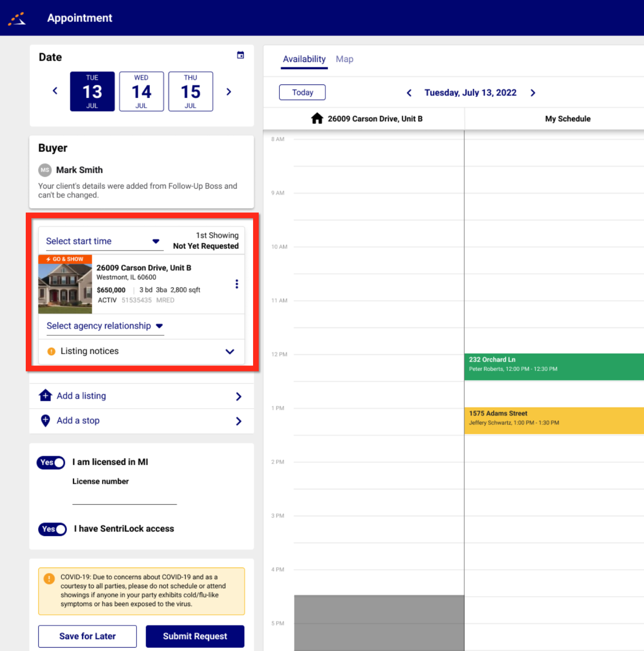This screenshot has height=651, width=644.
Task: Advance date cards with right arrow in Date panel
Action: [229, 92]
